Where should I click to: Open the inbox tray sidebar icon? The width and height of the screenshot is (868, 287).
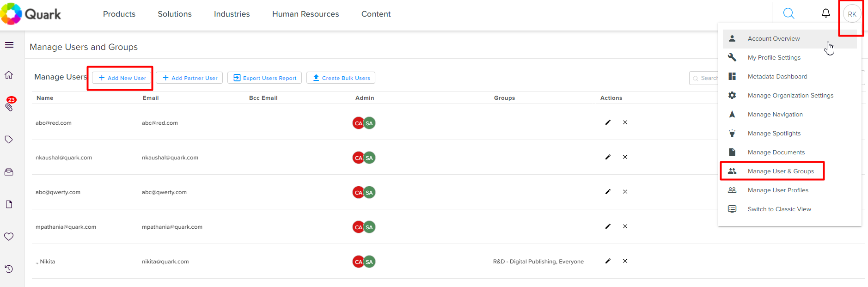click(x=9, y=172)
